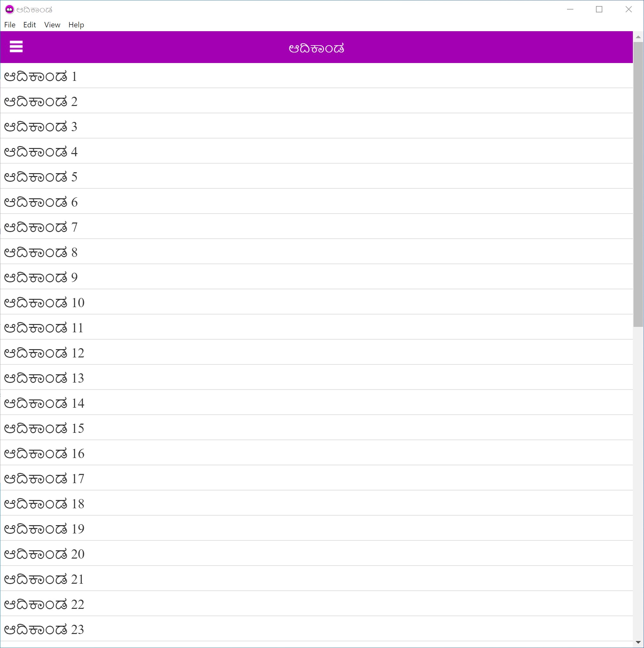Maximize the application window
This screenshot has height=648, width=644.
point(599,10)
